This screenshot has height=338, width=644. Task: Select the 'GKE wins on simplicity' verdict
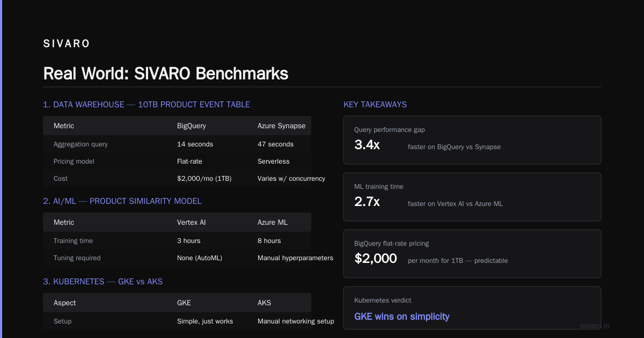click(402, 317)
